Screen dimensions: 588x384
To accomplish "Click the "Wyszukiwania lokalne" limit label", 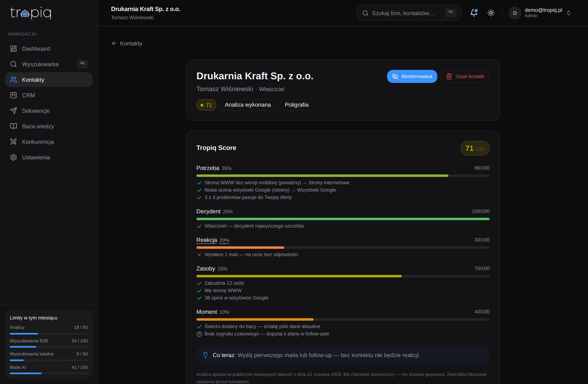I will tap(32, 354).
